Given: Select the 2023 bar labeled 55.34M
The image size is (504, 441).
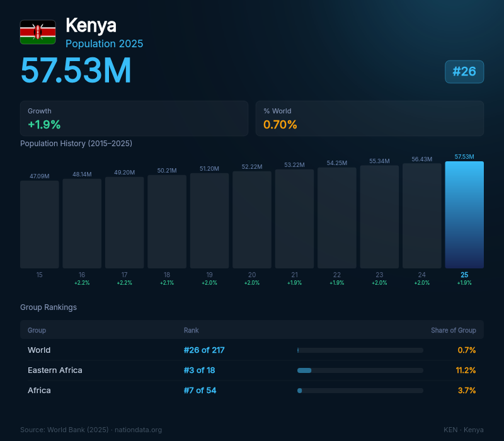Looking at the screenshot, I should 379,217.
